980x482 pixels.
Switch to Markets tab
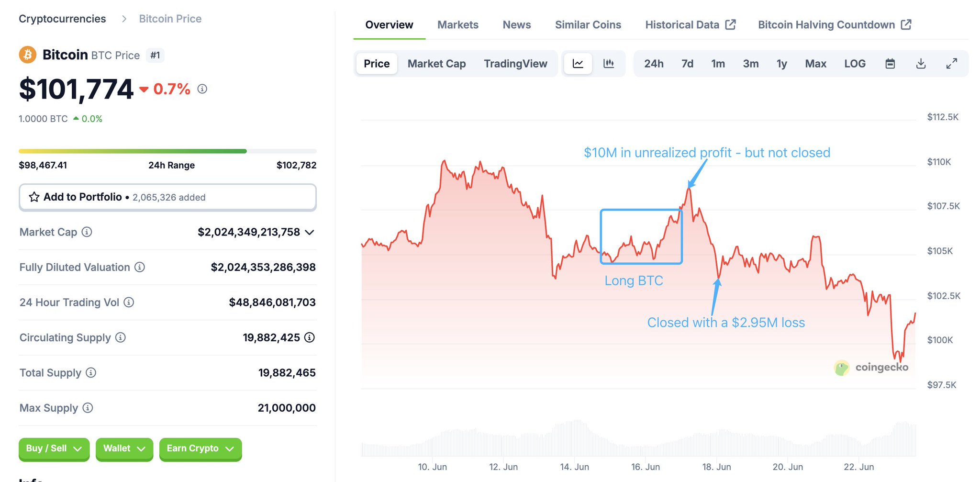click(x=458, y=25)
